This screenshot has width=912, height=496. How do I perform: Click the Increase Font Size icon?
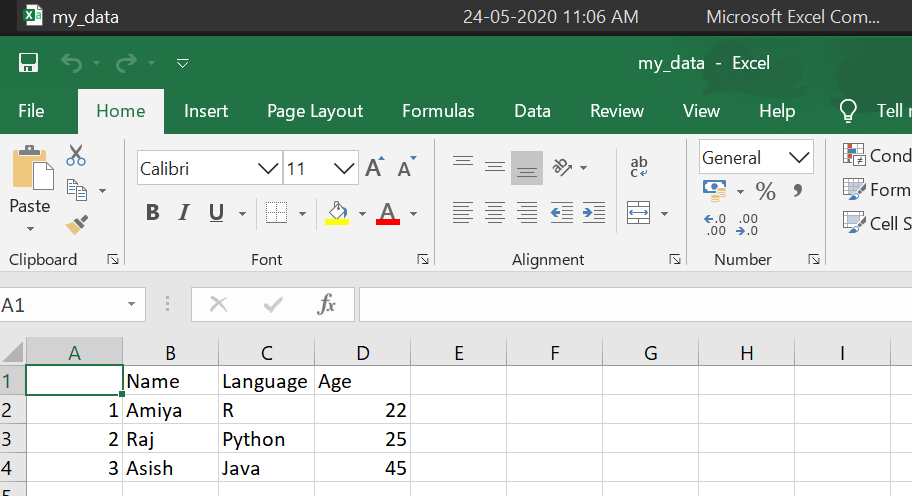tap(374, 168)
